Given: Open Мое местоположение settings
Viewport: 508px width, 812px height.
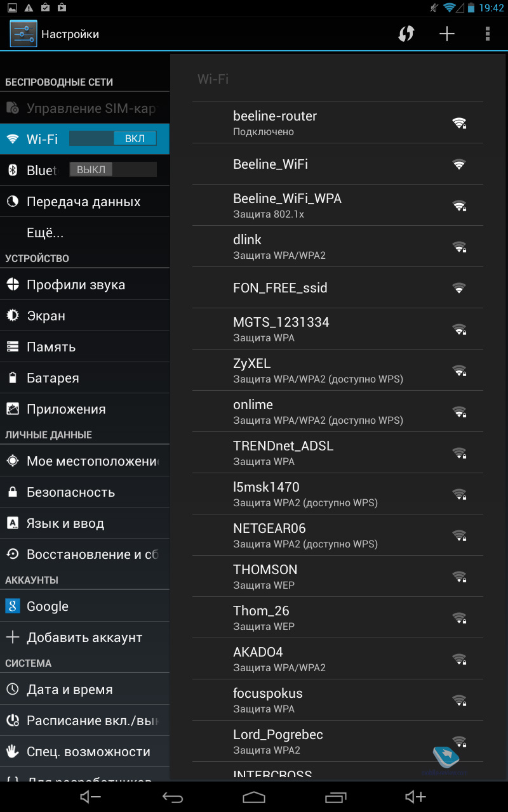Looking at the screenshot, I should pos(84,461).
